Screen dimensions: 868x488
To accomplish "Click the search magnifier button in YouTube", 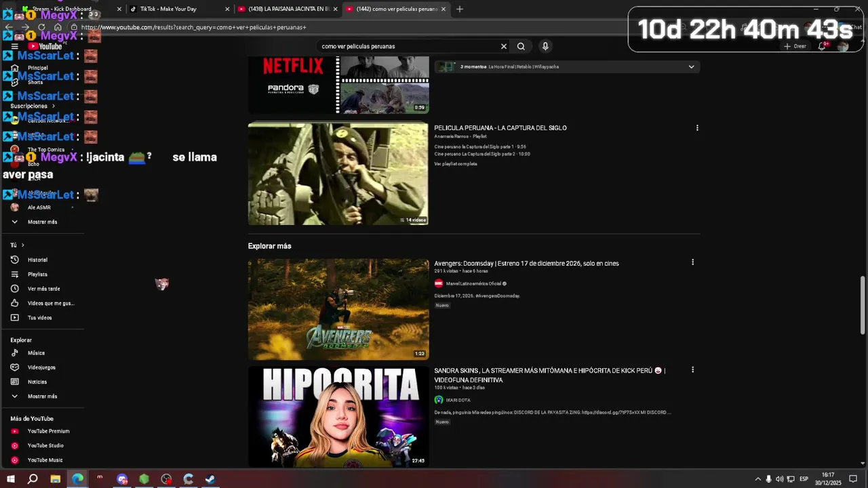I will (521, 46).
